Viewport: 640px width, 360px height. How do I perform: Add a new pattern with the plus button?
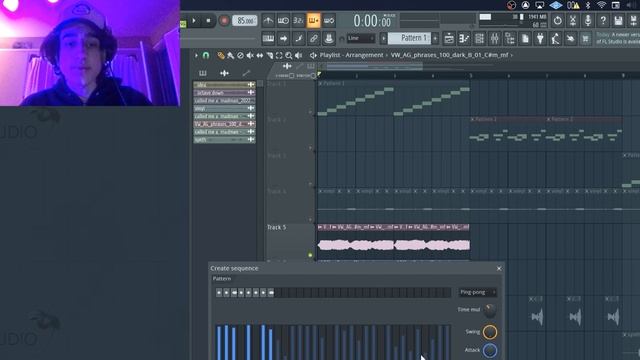(x=435, y=39)
